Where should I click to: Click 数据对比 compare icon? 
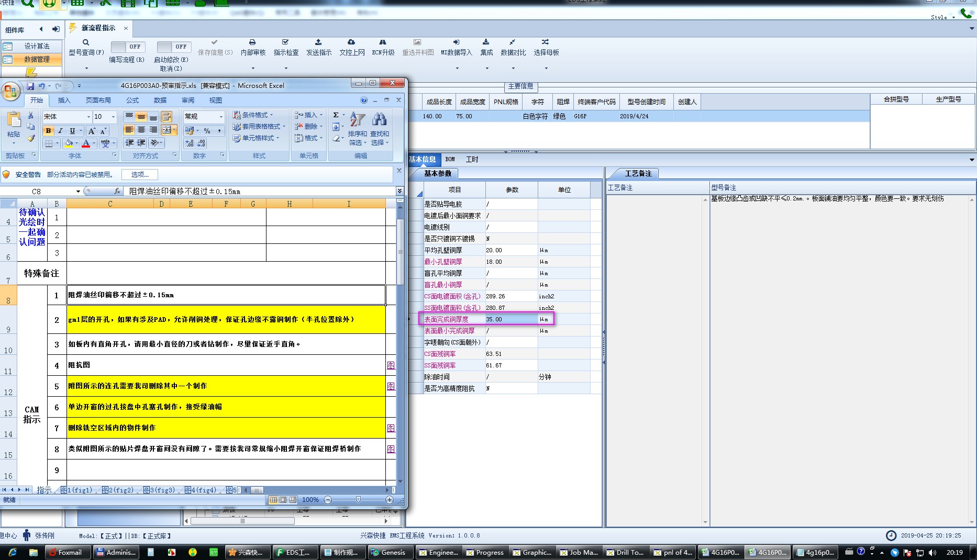[513, 42]
